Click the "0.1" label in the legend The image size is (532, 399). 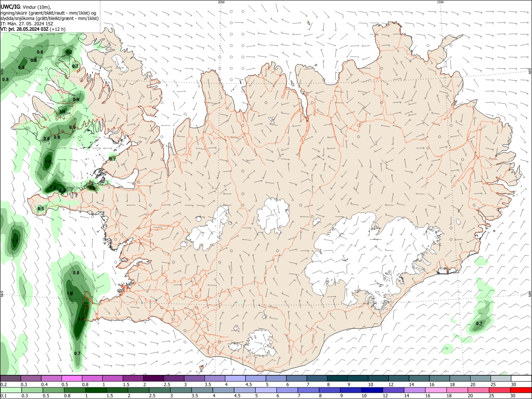coord(3,396)
